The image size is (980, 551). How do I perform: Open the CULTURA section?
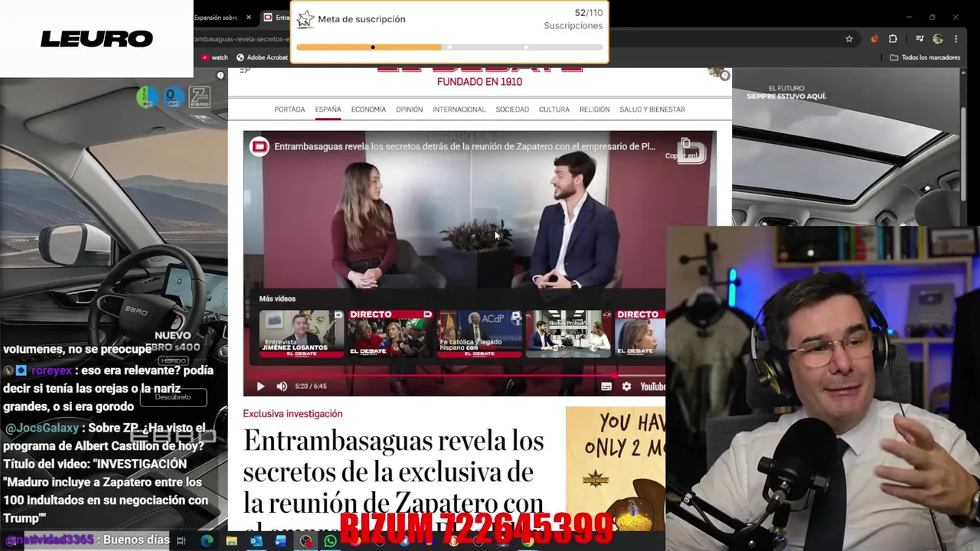click(554, 109)
